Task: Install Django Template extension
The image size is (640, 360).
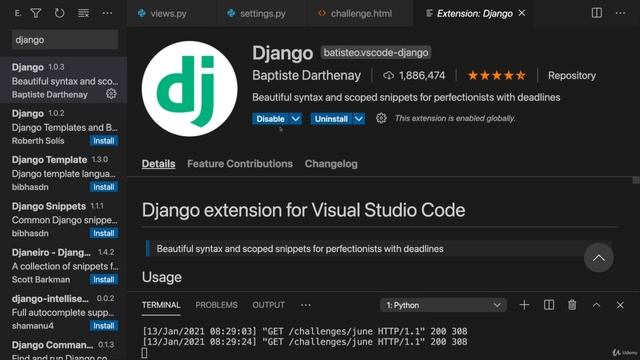Action: (x=104, y=187)
